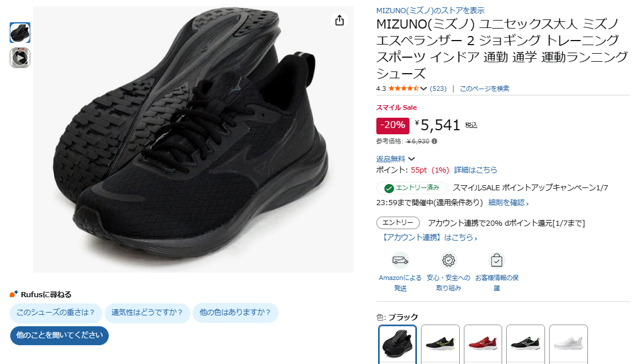
Task: Click the 他のことを聞いてください button
Action: coord(59,335)
